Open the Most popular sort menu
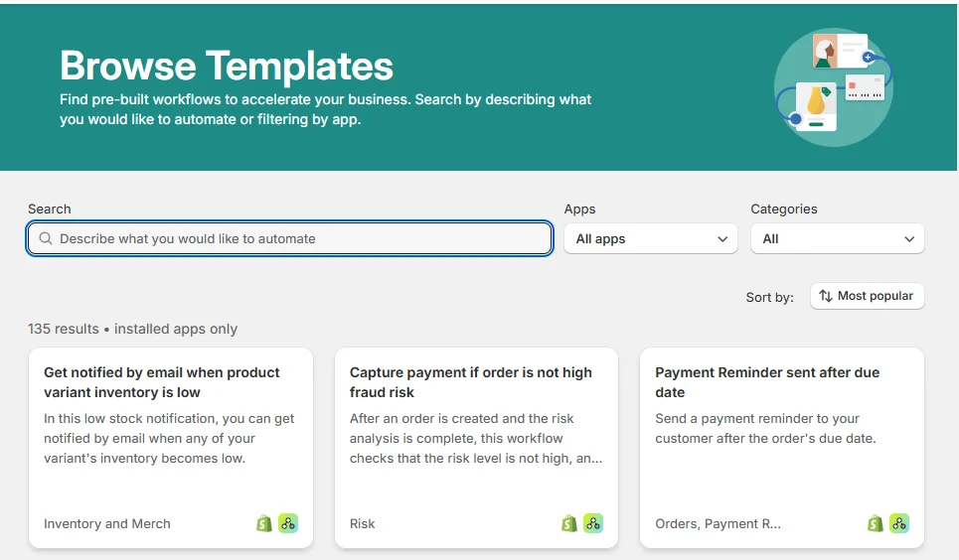 [868, 296]
